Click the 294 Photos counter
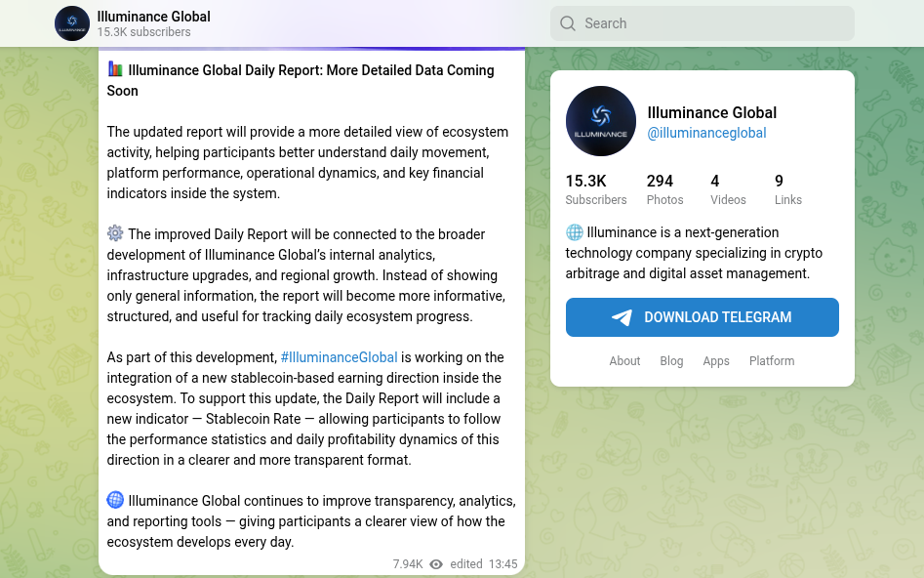This screenshot has width=924, height=578. (664, 189)
